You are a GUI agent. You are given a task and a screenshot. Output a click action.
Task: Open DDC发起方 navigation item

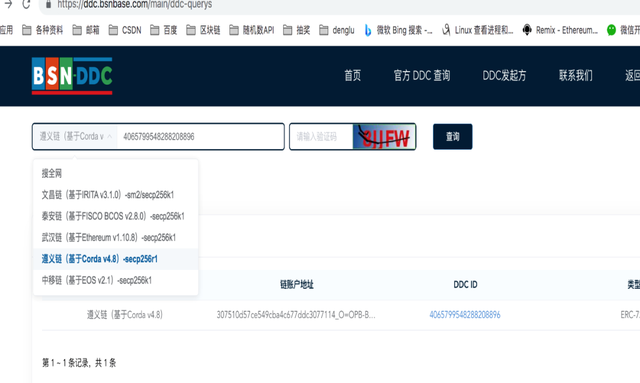[504, 75]
